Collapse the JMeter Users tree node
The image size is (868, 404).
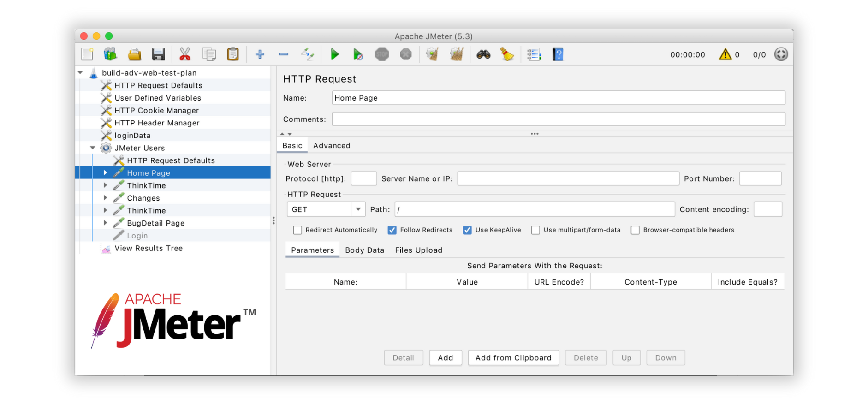[x=93, y=148]
